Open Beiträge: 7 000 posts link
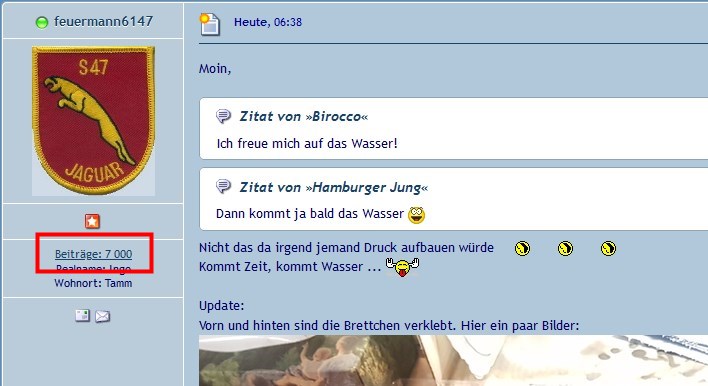Image resolution: width=708 pixels, height=386 pixels. [x=93, y=254]
